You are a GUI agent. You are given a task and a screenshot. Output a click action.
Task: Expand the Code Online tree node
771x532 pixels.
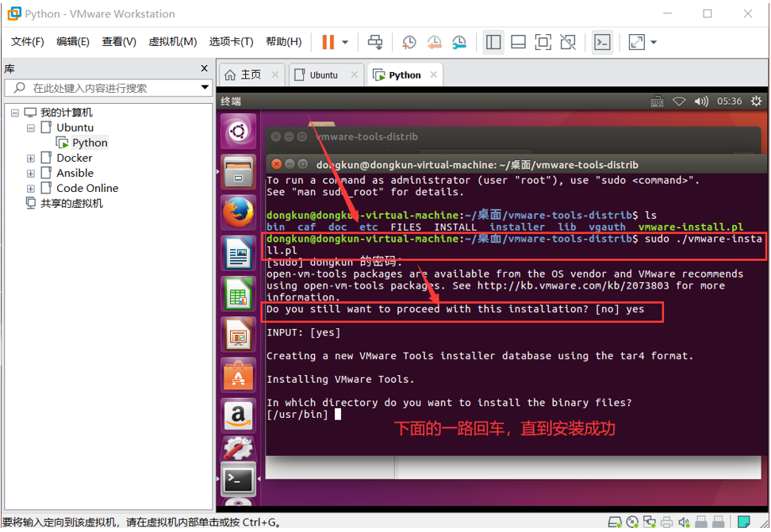point(30,189)
